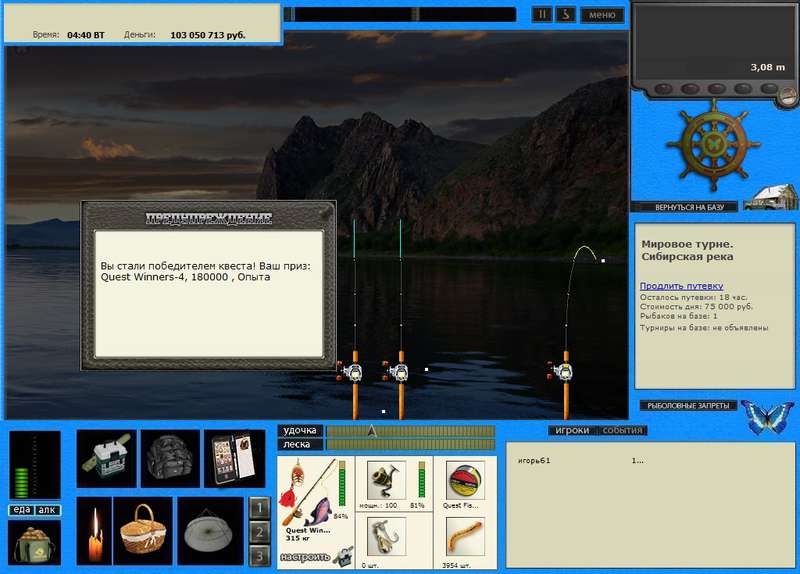Viewport: 800px width, 574px height.
Task: Switch to the игроки tab
Action: click(572, 430)
